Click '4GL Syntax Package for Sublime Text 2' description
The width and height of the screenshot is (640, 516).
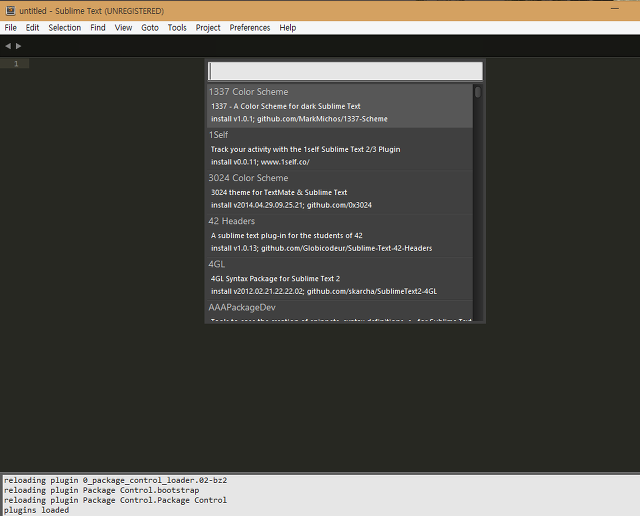pos(275,279)
